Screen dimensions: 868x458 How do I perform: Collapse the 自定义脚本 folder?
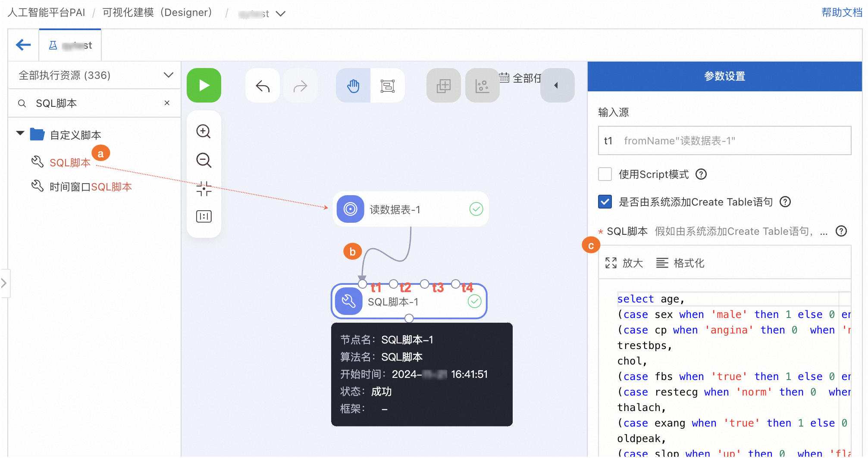coord(20,133)
